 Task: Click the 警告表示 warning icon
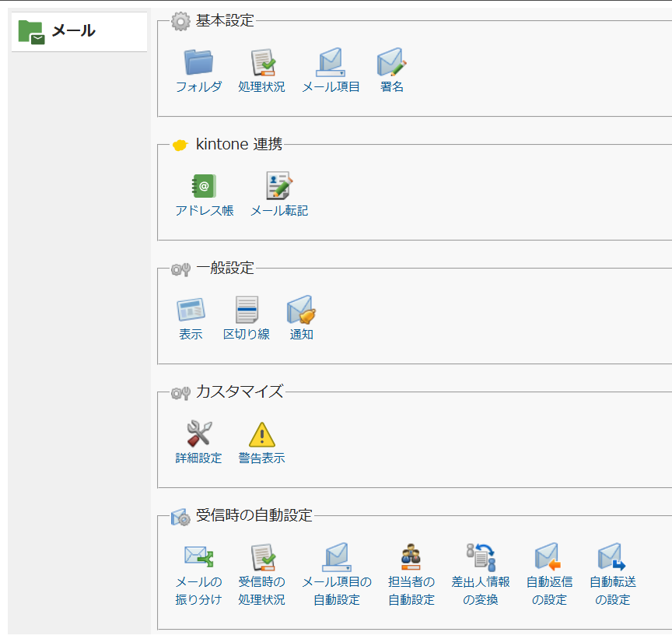pyautogui.click(x=262, y=434)
